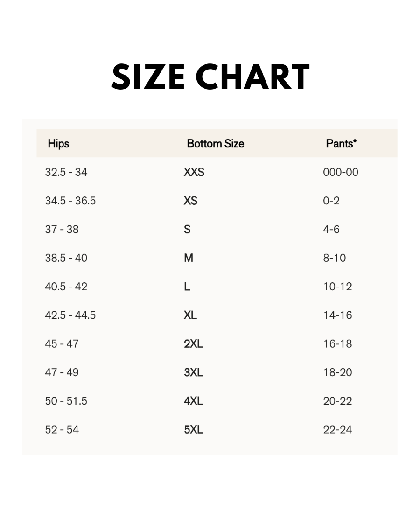Click pants size 16-18
This screenshot has height=525, width=420.
point(337,344)
